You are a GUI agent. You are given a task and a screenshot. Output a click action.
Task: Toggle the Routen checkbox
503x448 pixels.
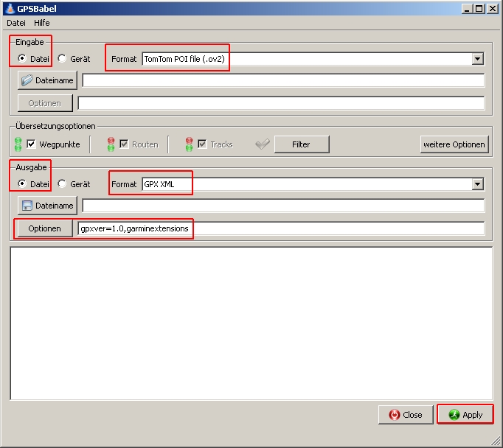pyautogui.click(x=124, y=144)
